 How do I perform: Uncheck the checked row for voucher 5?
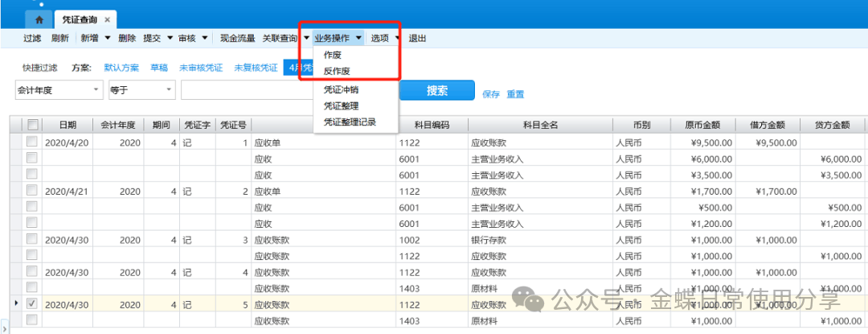pyautogui.click(x=32, y=304)
